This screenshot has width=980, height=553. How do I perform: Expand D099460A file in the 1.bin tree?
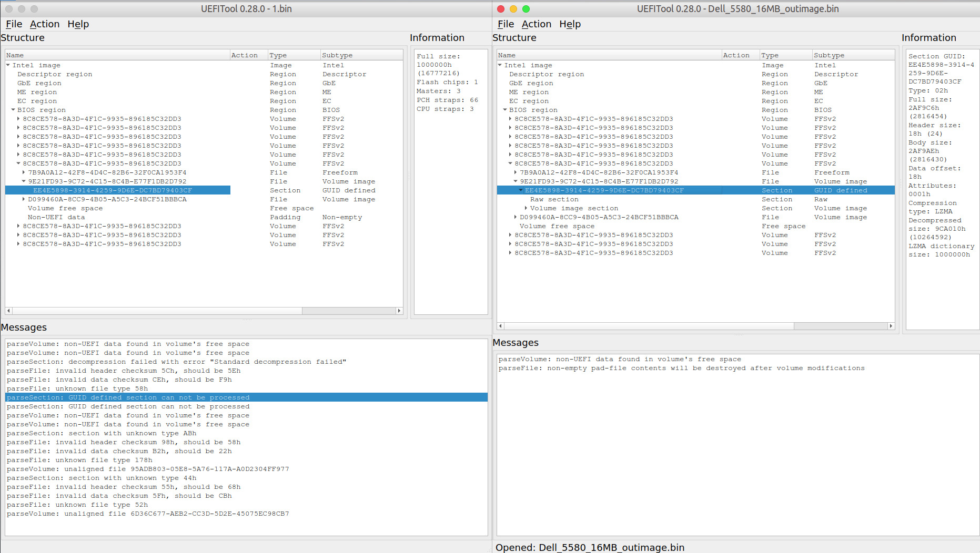pyautogui.click(x=24, y=199)
